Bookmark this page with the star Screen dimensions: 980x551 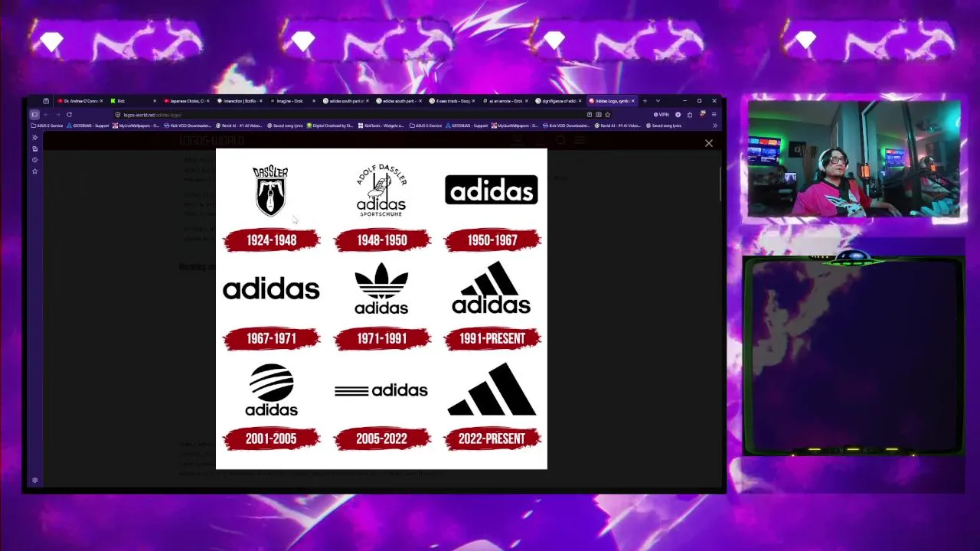(x=607, y=115)
